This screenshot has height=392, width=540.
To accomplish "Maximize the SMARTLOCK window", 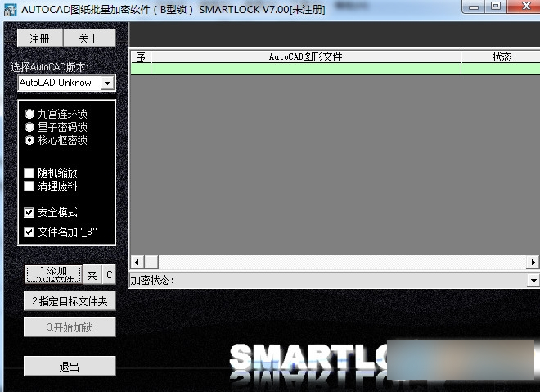I will [x=496, y=7].
